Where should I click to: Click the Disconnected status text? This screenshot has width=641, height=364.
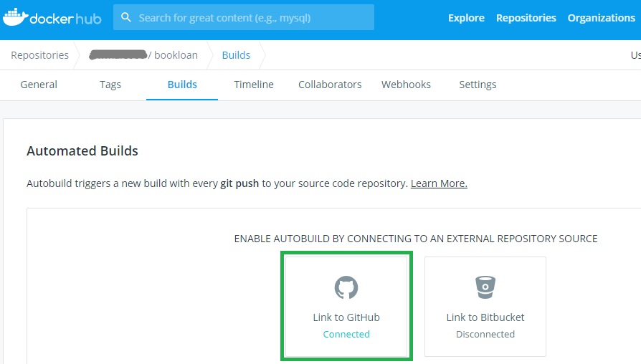(x=485, y=334)
